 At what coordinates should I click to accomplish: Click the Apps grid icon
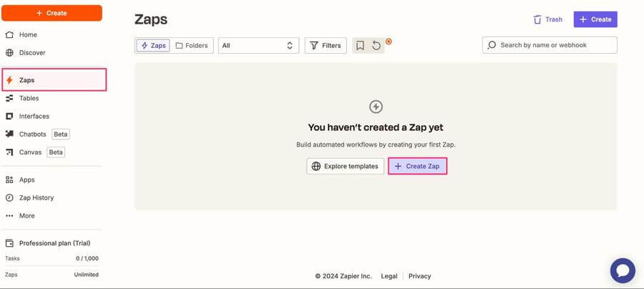coord(9,180)
